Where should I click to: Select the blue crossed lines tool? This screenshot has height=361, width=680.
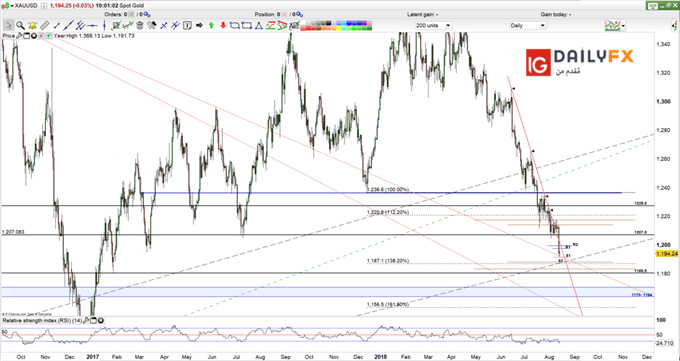163,26
